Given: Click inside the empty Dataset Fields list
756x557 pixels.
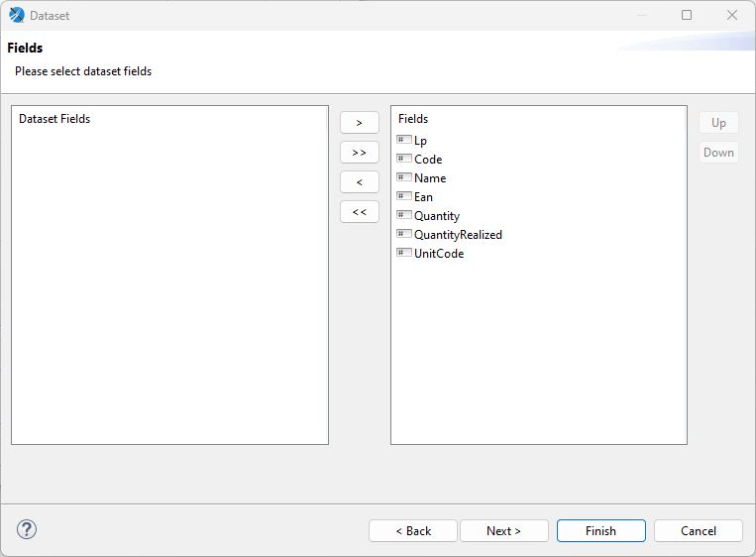Looking at the screenshot, I should (169, 287).
